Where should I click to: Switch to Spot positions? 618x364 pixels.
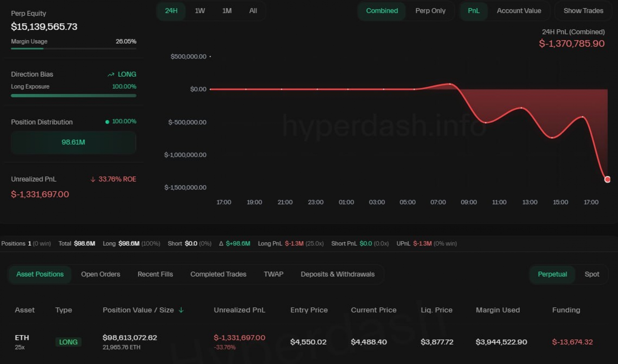(592, 274)
